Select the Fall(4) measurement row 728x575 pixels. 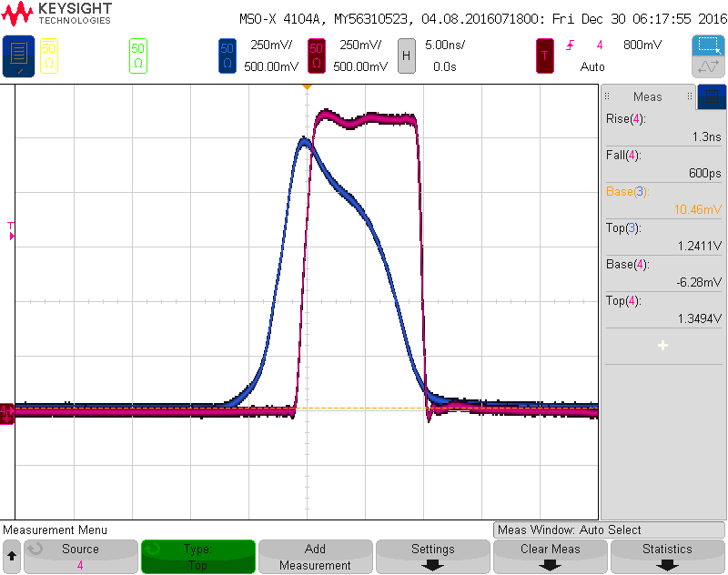(663, 164)
